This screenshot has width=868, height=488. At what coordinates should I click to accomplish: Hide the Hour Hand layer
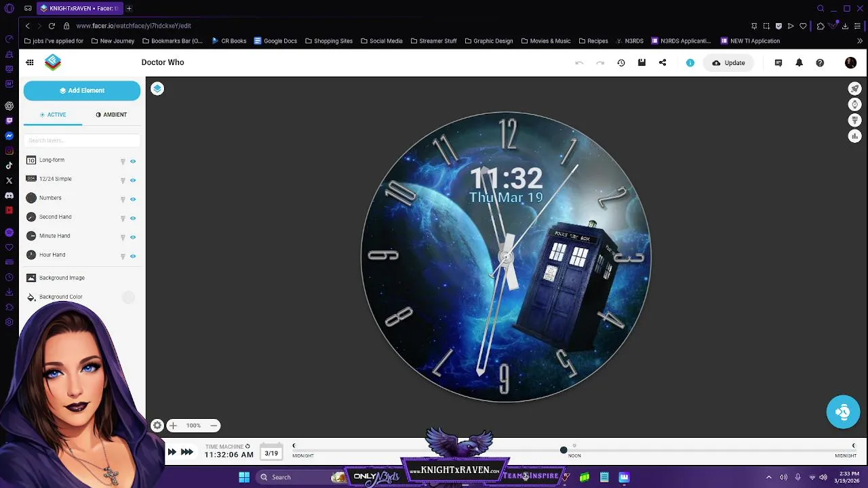click(x=133, y=256)
